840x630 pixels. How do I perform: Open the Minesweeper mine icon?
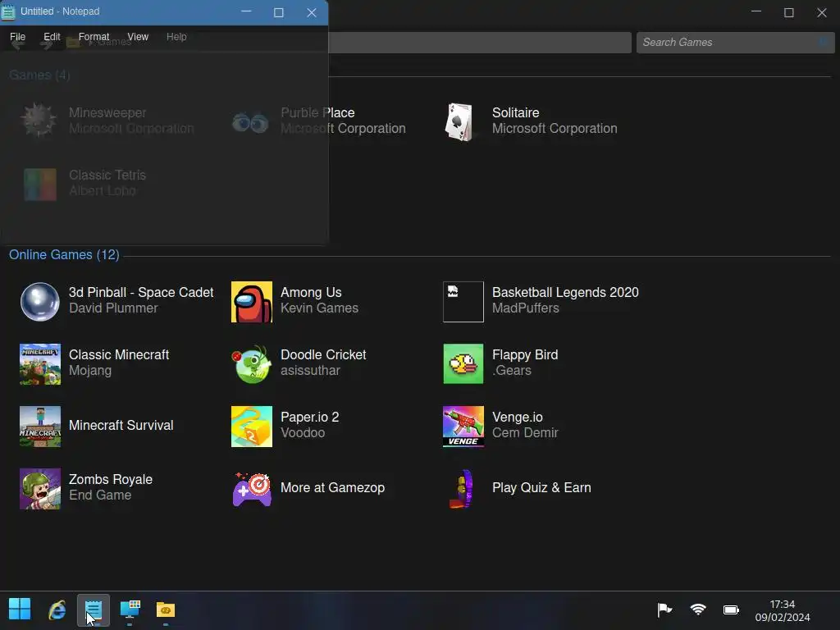pos(39,120)
